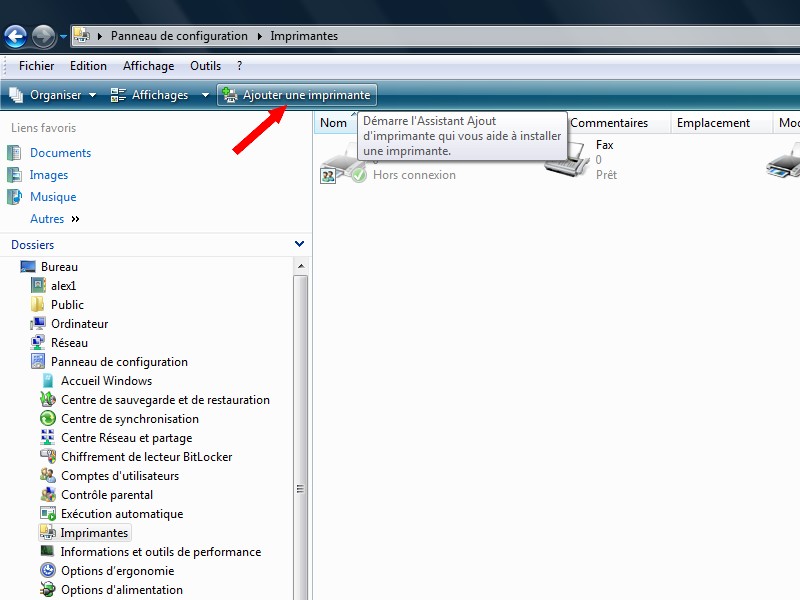800x600 pixels.
Task: Click the Chiffrement de lecteur BitLocker icon
Action: [x=47, y=457]
